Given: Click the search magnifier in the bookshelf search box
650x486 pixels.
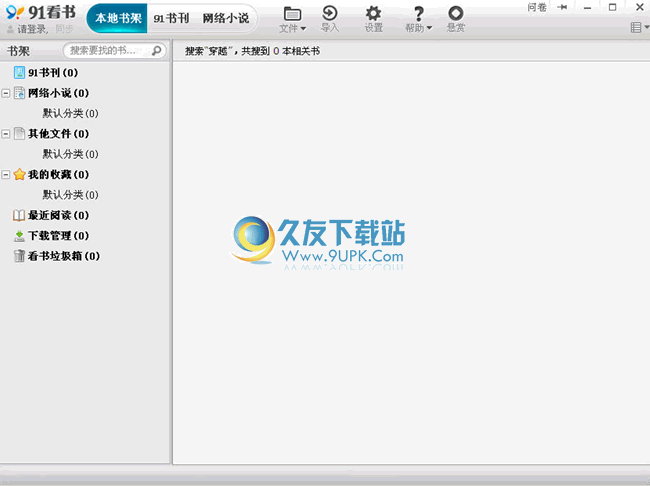Looking at the screenshot, I should coord(156,51).
